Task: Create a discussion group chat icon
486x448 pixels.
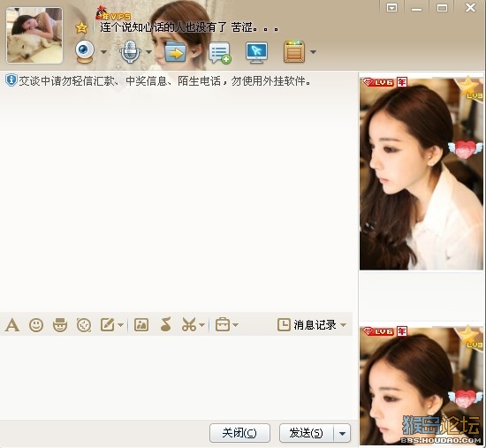Action: [x=220, y=53]
